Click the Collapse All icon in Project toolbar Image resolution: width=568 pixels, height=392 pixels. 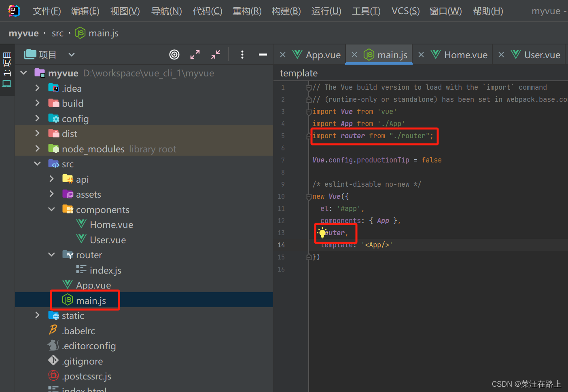(215, 54)
